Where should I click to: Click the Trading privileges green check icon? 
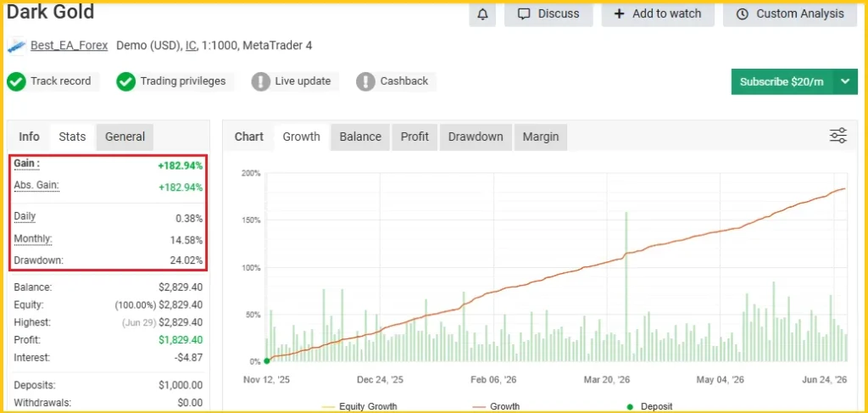click(126, 82)
